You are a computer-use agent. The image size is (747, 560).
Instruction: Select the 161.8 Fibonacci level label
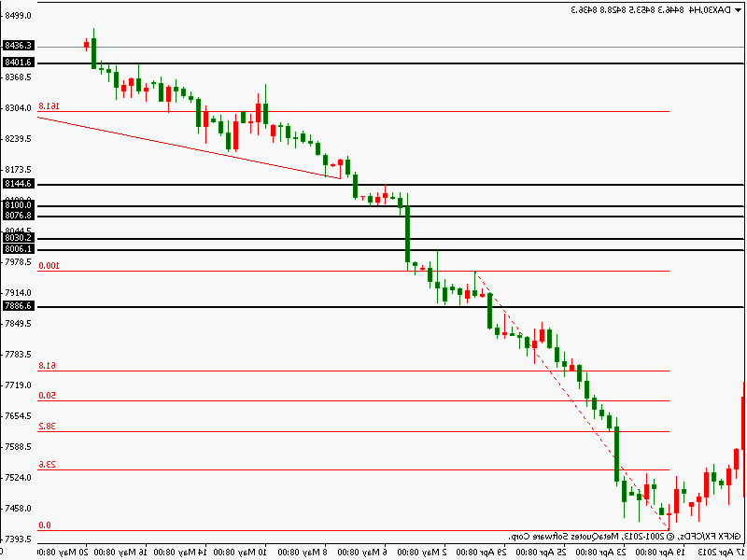[x=49, y=105]
